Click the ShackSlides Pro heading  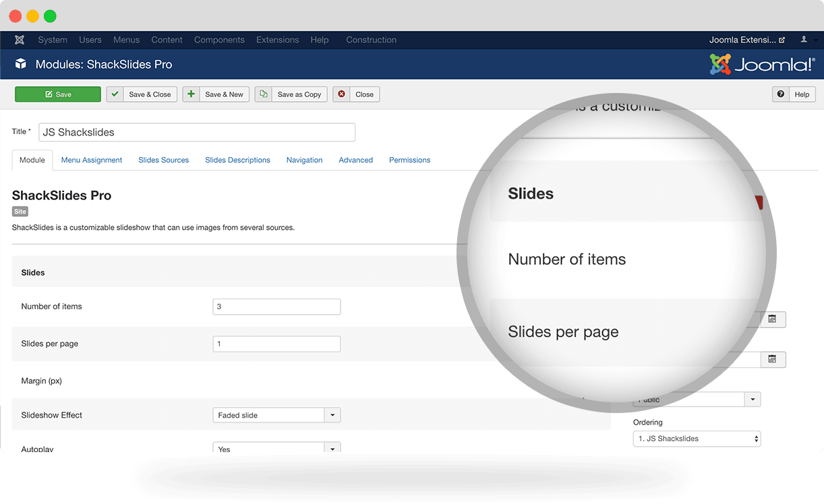62,195
